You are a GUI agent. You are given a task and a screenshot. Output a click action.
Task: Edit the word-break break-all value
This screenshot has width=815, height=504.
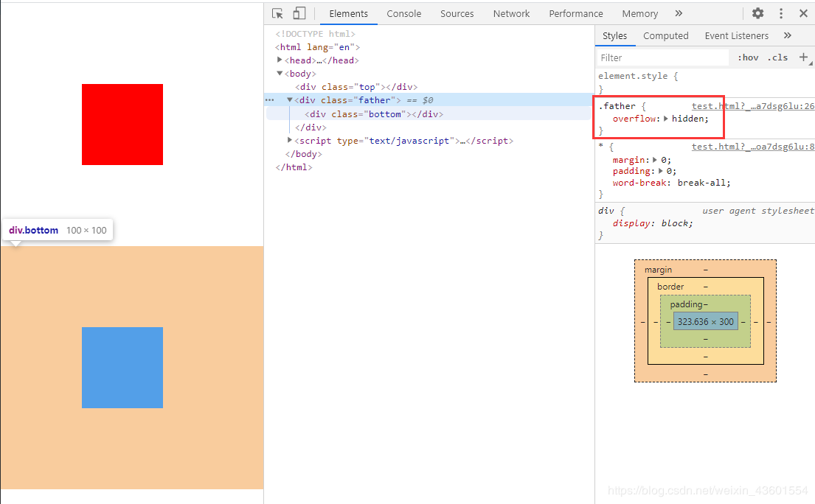(701, 183)
